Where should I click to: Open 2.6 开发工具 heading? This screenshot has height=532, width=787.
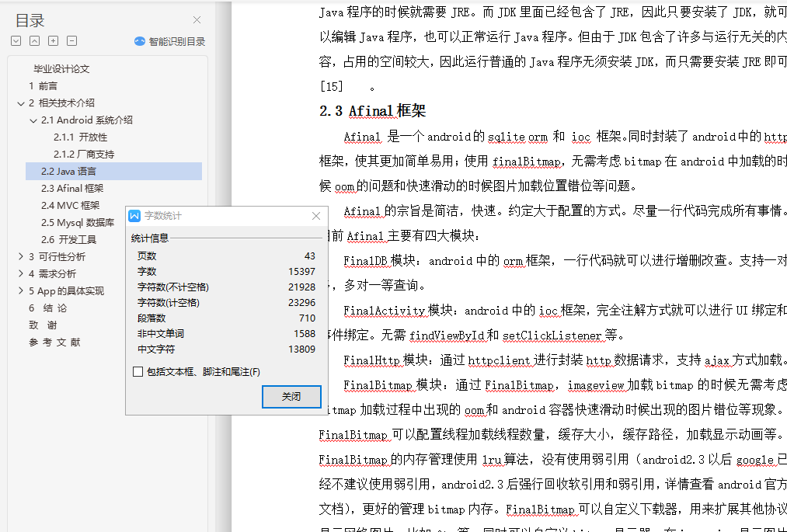click(x=69, y=239)
